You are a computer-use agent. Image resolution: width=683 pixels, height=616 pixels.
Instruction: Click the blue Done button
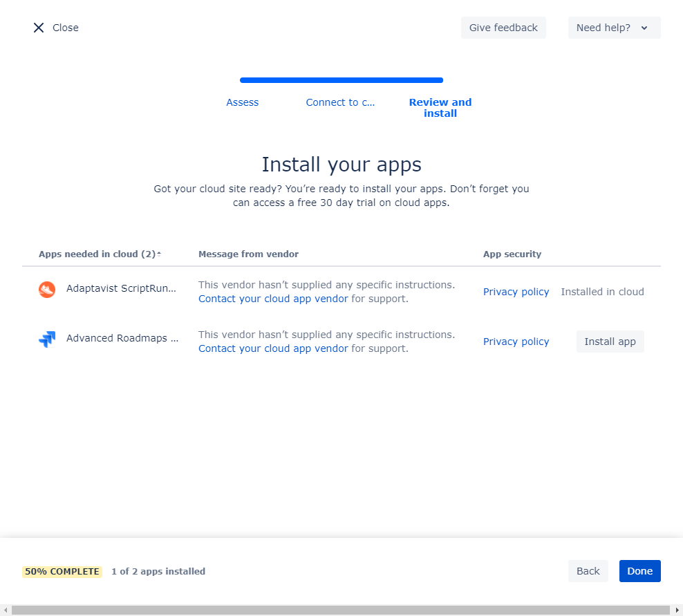pos(639,571)
